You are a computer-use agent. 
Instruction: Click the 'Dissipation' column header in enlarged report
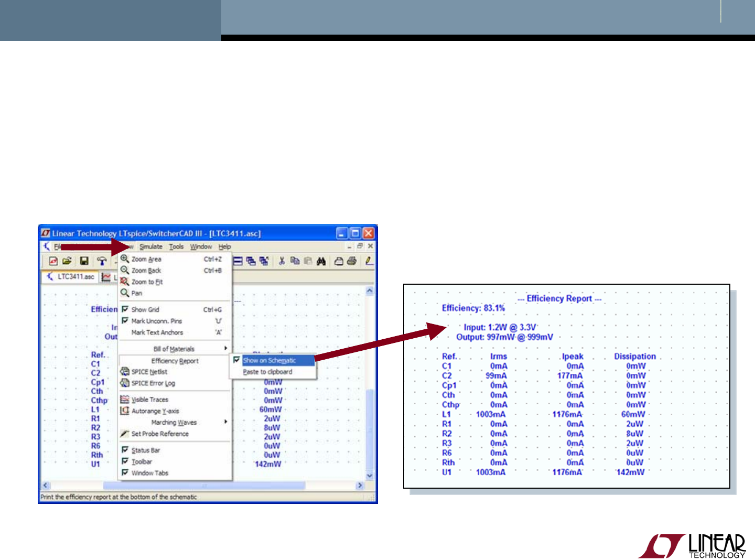(x=635, y=357)
